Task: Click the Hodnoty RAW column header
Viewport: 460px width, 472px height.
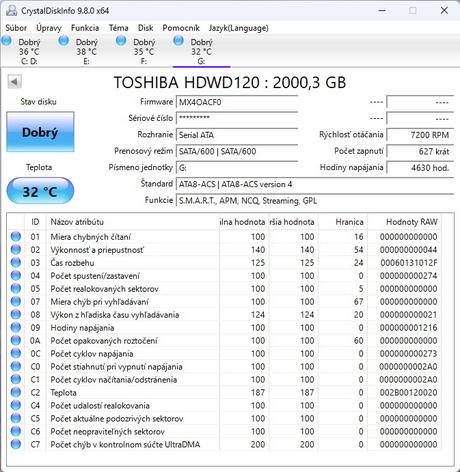Action: (x=405, y=222)
